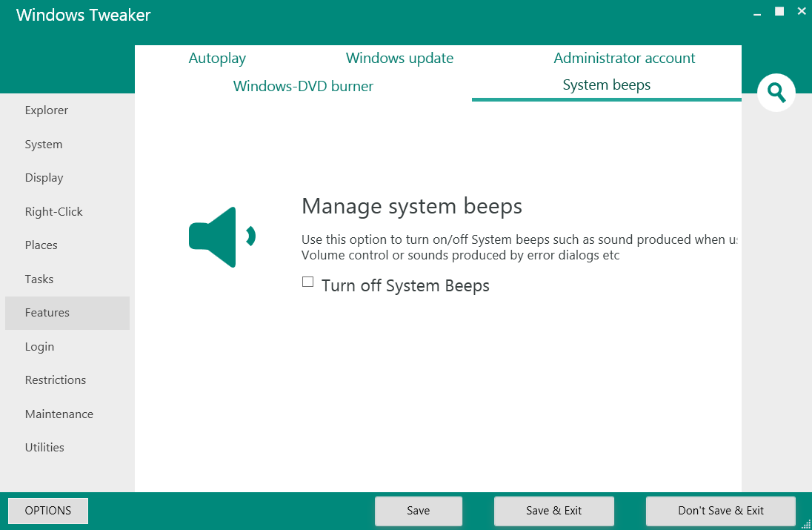Open the Right-Click category
The height and width of the screenshot is (530, 812).
click(x=54, y=212)
